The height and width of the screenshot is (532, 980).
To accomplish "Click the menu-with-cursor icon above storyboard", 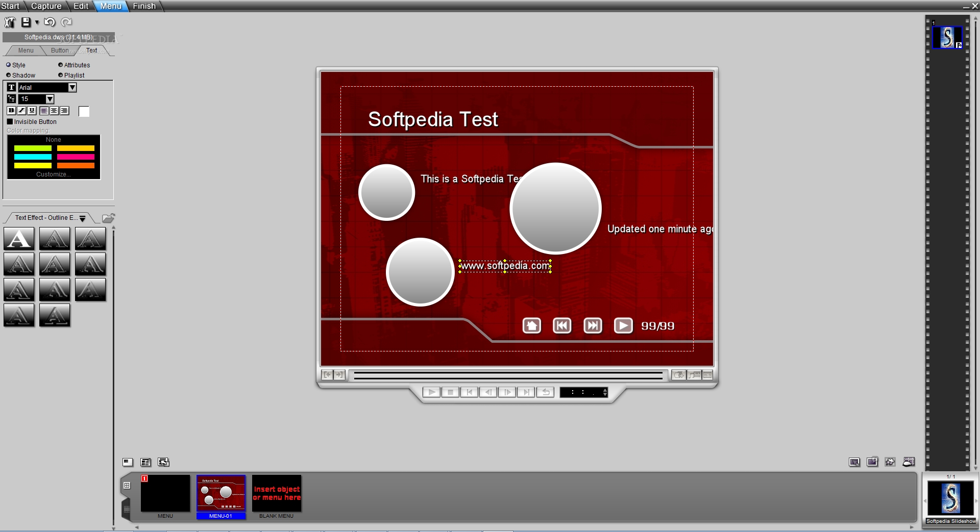I will point(163,462).
